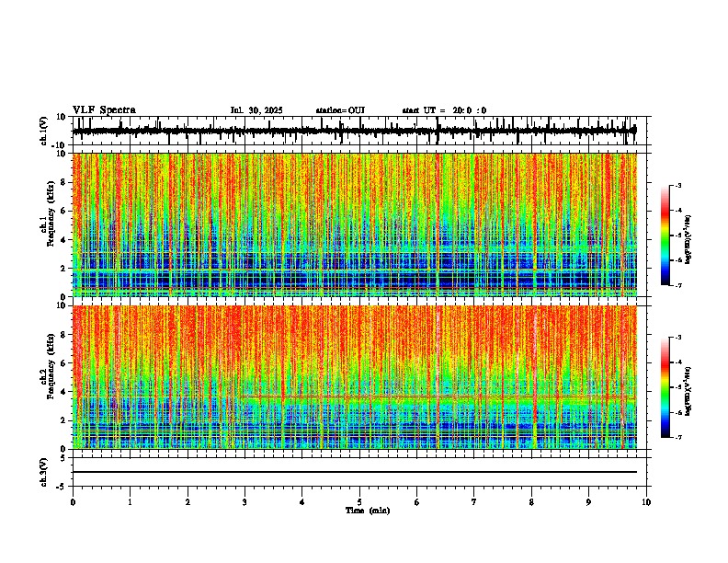Click the flat ch.3 voltage line
728x563 pixels.
coord(354,472)
